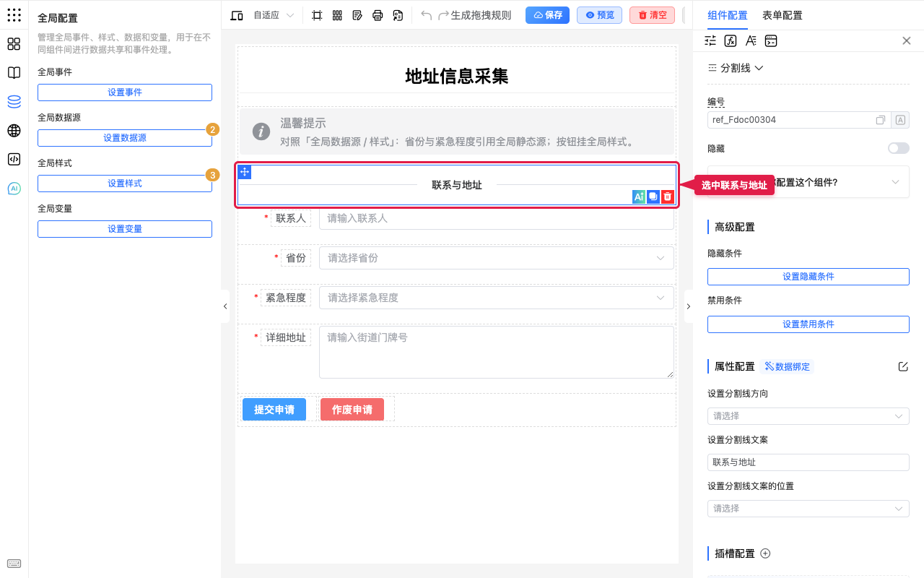
Task: Click the 设置事件 button
Action: (125, 92)
